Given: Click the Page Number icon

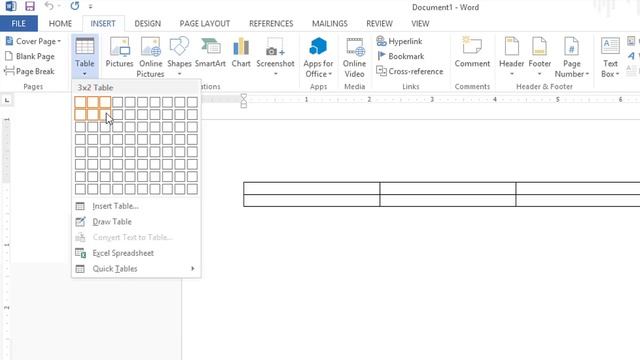Looking at the screenshot, I should (571, 46).
